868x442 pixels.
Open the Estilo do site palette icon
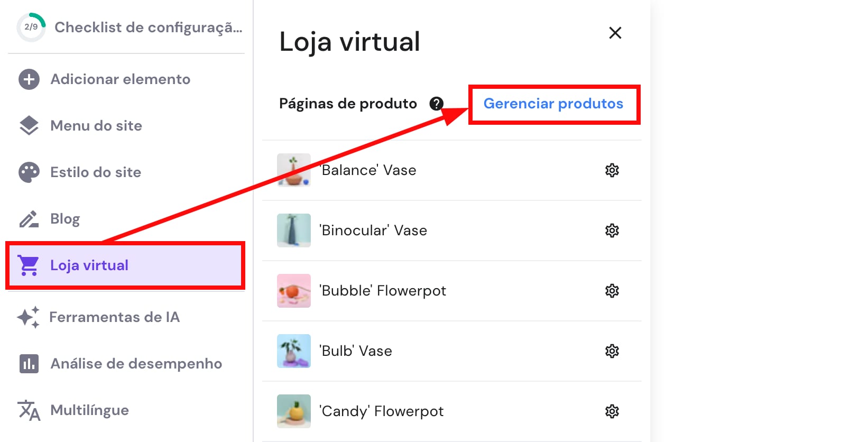[x=28, y=172]
